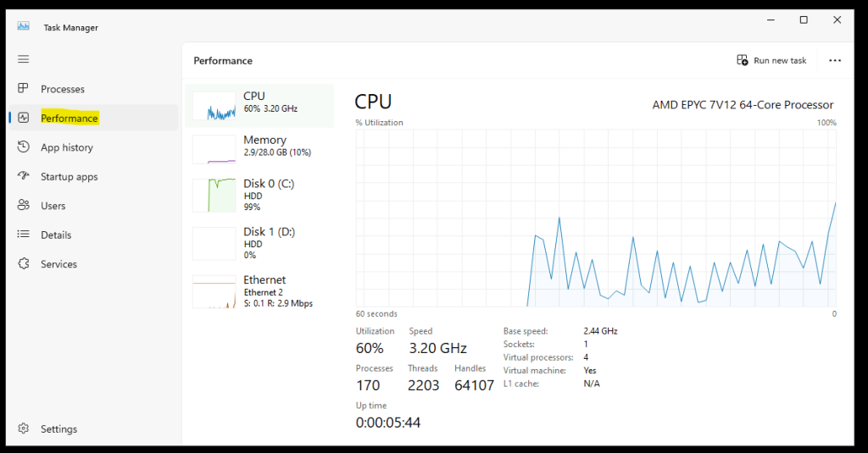Image resolution: width=868 pixels, height=453 pixels.
Task: Go to the Startup apps page
Action: (70, 176)
